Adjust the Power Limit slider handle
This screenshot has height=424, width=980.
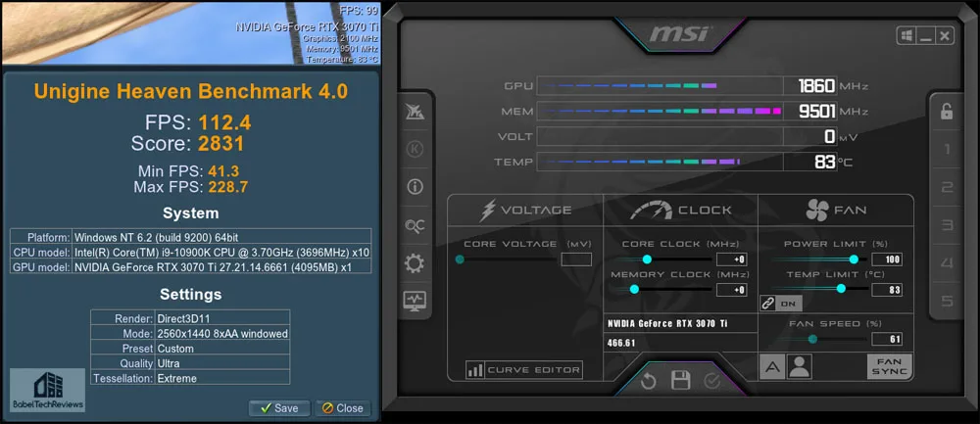coord(854,259)
